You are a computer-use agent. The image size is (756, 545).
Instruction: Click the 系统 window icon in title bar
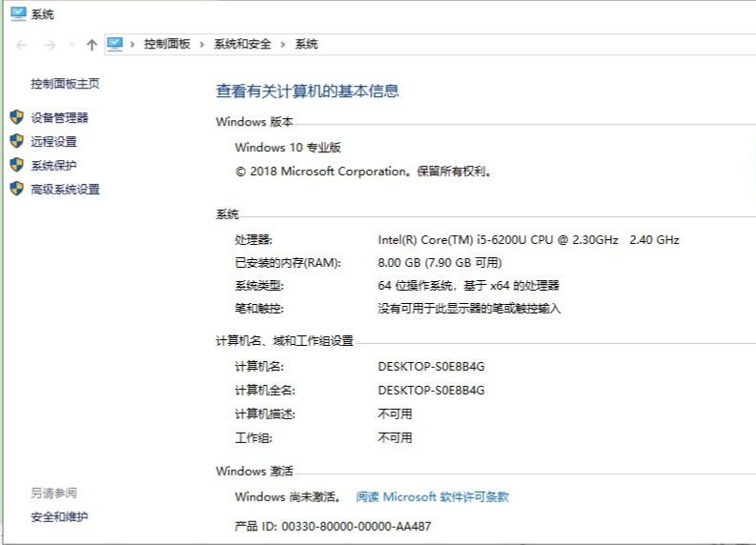click(18, 13)
